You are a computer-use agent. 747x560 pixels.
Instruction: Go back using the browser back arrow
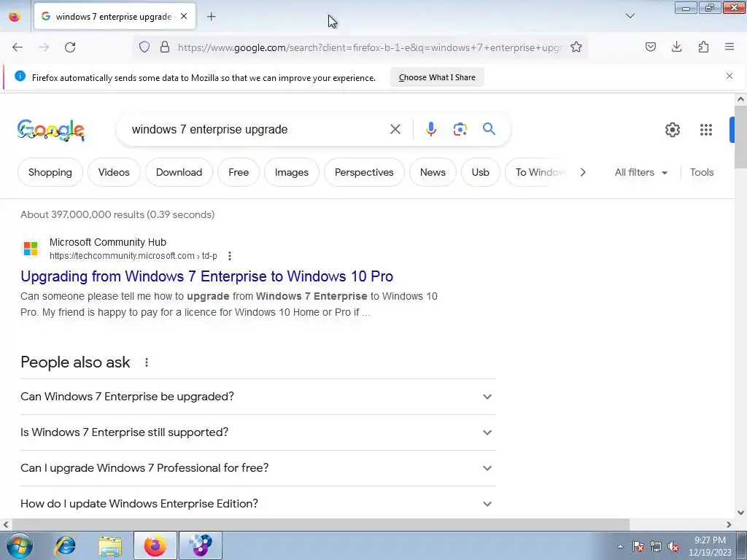(x=18, y=47)
